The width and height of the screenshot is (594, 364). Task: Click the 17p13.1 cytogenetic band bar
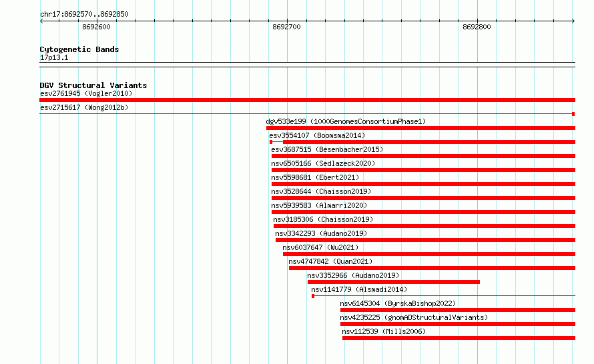(x=307, y=65)
